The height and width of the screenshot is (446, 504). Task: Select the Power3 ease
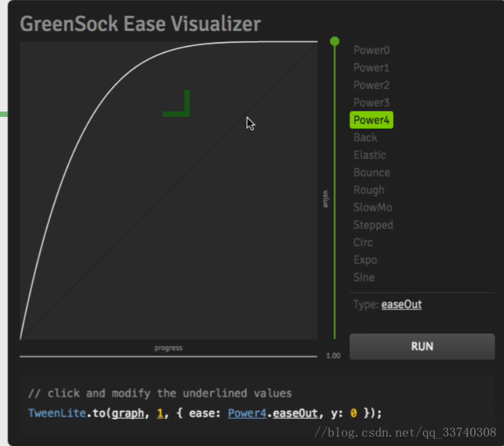tap(372, 103)
